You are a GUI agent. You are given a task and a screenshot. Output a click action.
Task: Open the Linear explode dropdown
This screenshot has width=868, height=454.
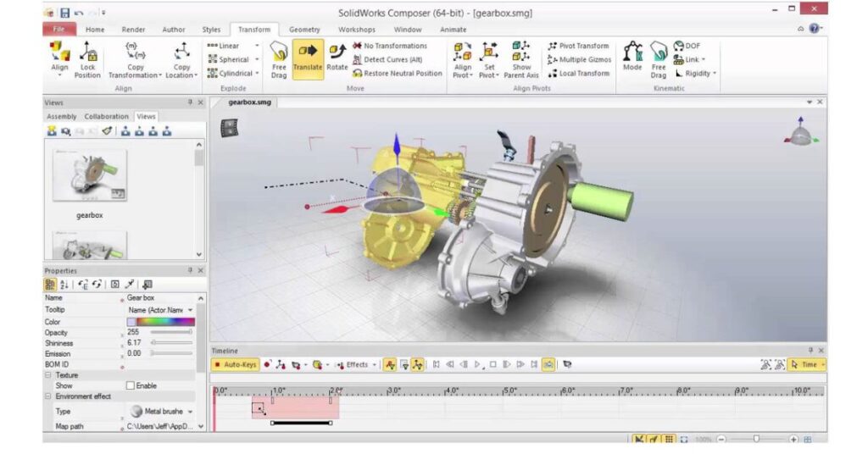click(257, 46)
